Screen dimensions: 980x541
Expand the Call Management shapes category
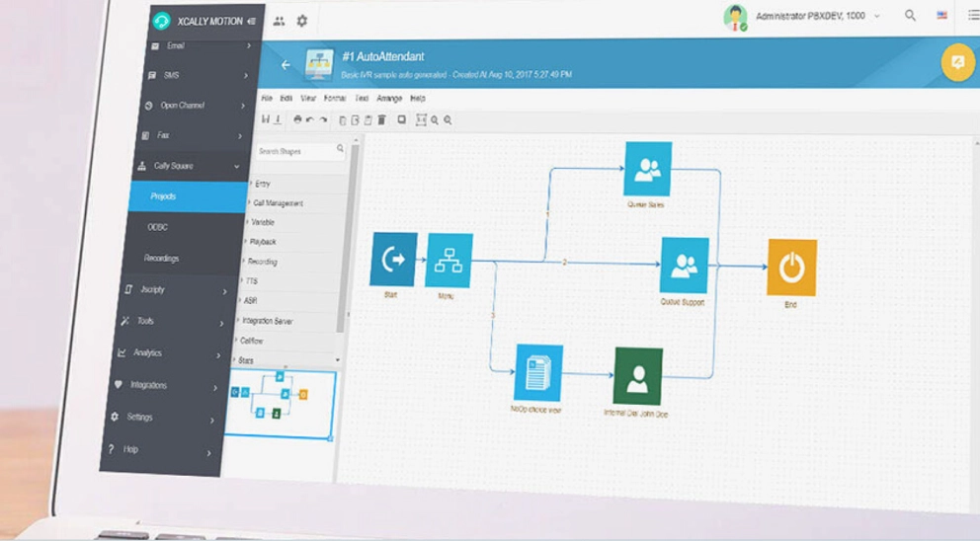tap(278, 203)
